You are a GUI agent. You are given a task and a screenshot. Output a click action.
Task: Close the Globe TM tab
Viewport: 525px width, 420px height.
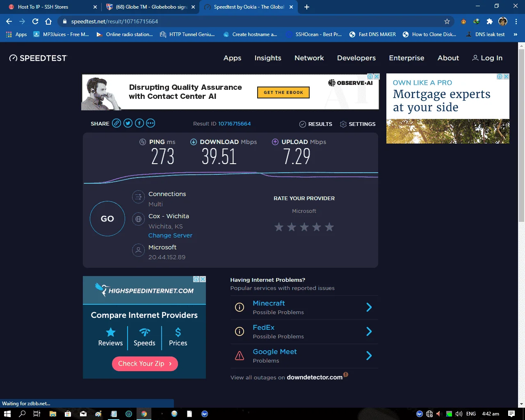pos(193,7)
